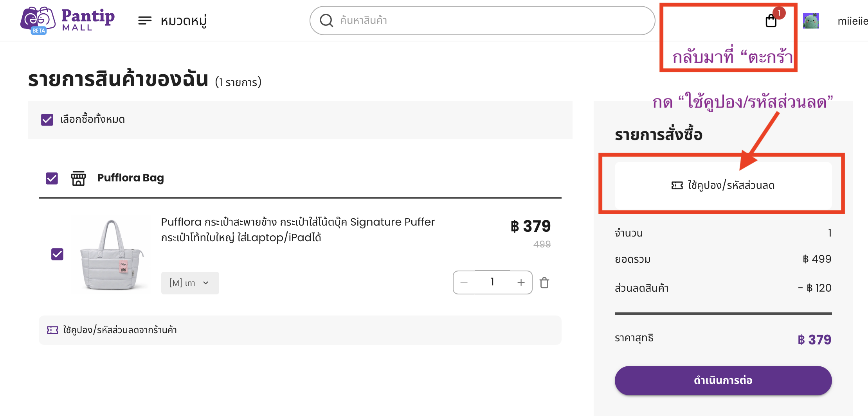
Task: Open the user avatar picture
Action: point(811,21)
